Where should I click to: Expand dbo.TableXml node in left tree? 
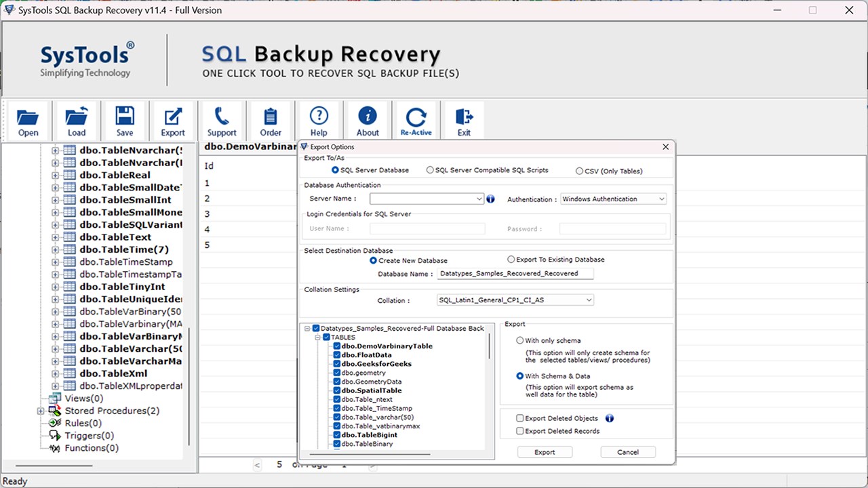tap(56, 373)
